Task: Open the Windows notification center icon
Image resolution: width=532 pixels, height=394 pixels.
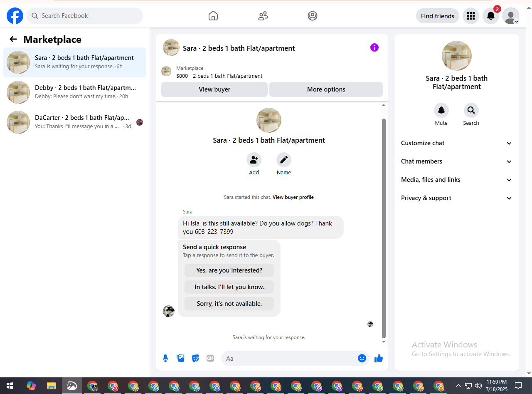Action: click(x=518, y=386)
